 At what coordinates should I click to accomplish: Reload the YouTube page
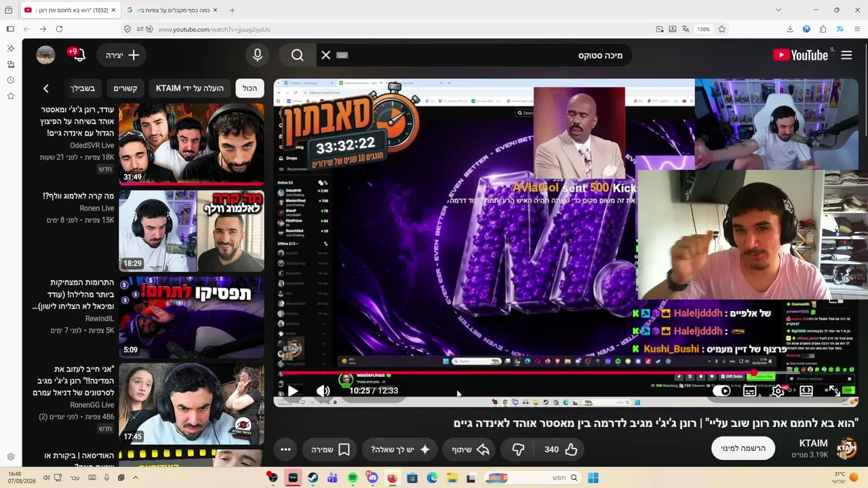[59, 29]
